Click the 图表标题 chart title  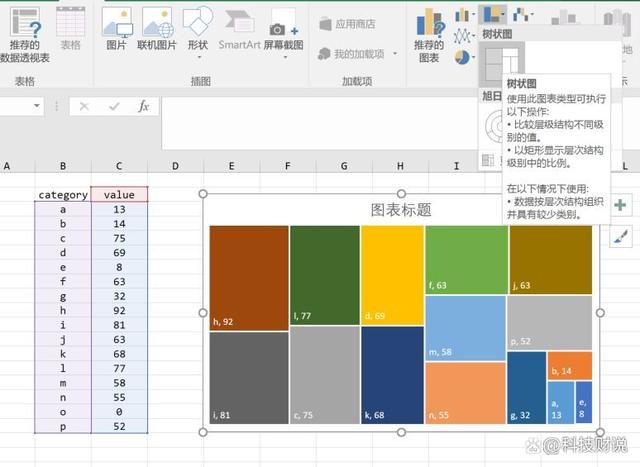pyautogui.click(x=401, y=210)
